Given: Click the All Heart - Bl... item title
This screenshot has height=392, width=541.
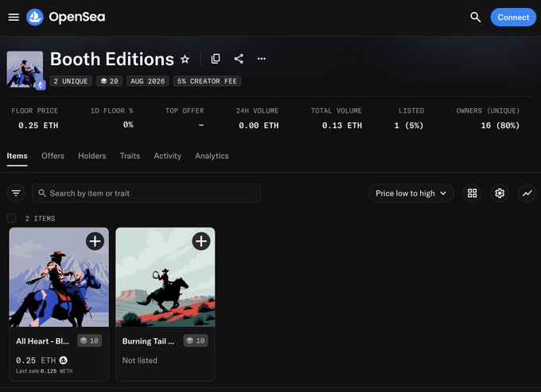Looking at the screenshot, I should [x=42, y=341].
